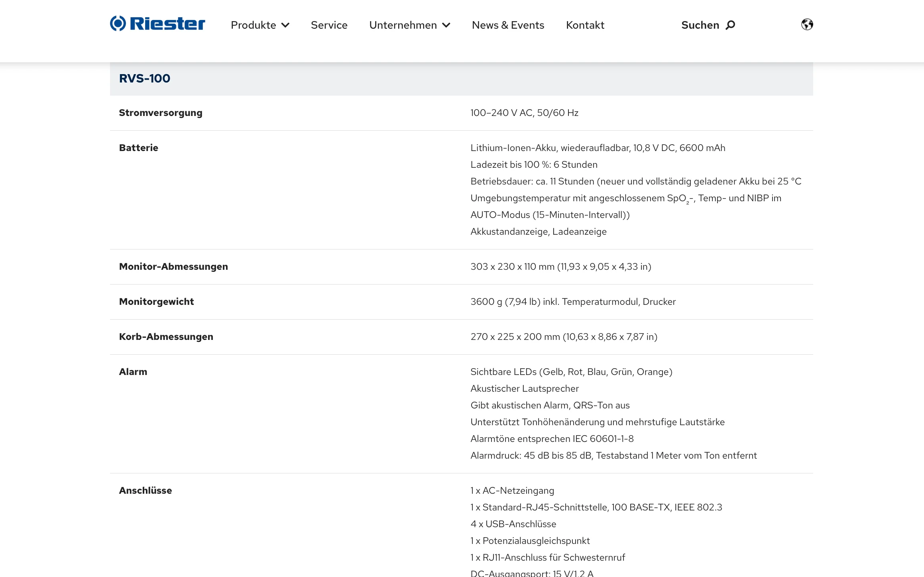Go to the Service page
Image resolution: width=924 pixels, height=577 pixels.
click(x=329, y=25)
